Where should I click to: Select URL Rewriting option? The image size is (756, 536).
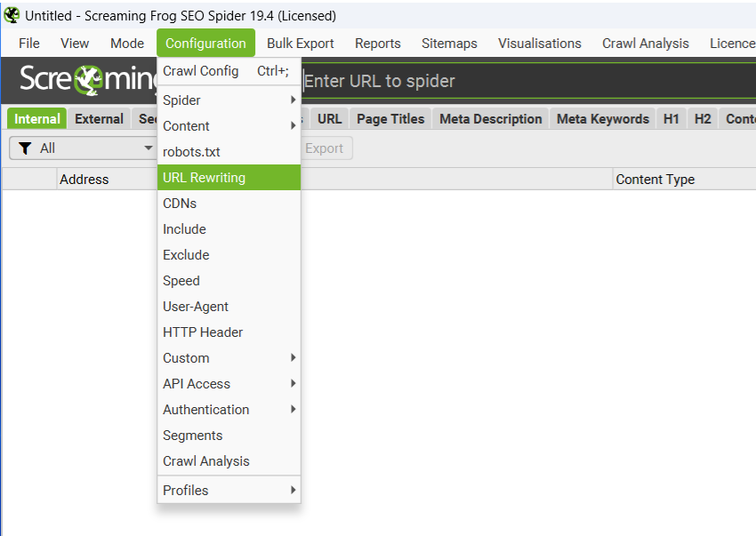click(229, 178)
